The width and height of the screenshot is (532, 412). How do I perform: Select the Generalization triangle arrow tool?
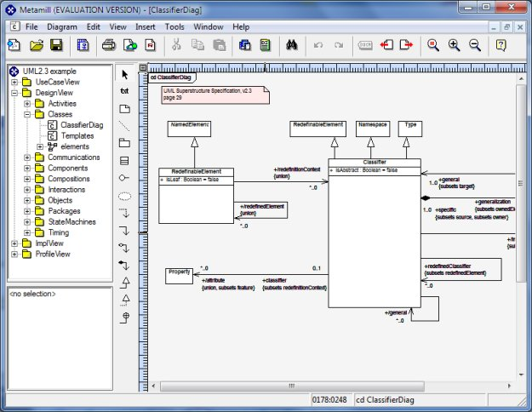pos(125,283)
